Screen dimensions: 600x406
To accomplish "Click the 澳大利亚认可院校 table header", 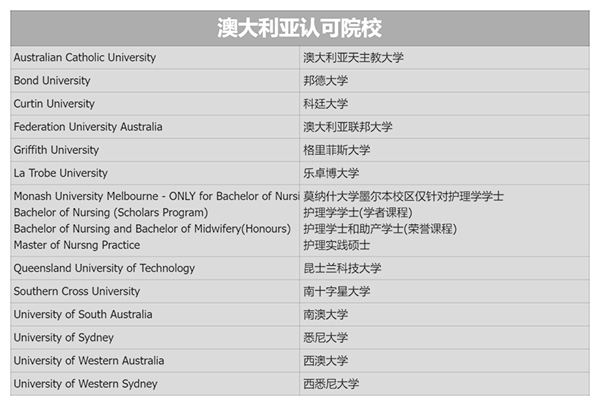I will (300, 27).
